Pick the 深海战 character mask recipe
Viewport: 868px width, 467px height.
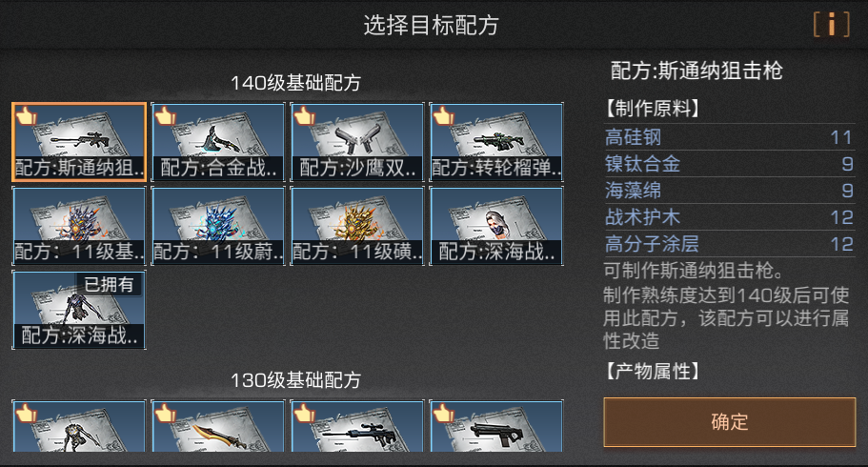[x=496, y=226]
